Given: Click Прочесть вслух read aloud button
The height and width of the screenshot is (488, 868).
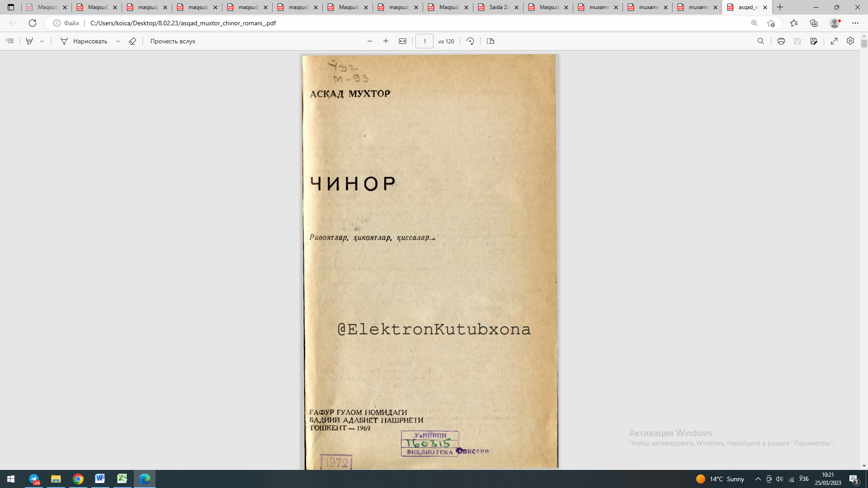Looking at the screenshot, I should tap(173, 41).
